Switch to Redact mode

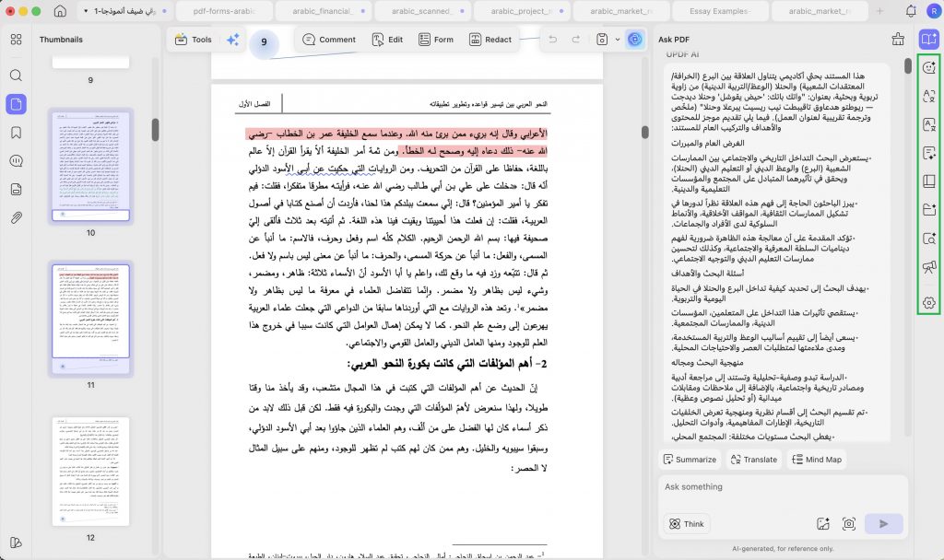click(x=490, y=40)
